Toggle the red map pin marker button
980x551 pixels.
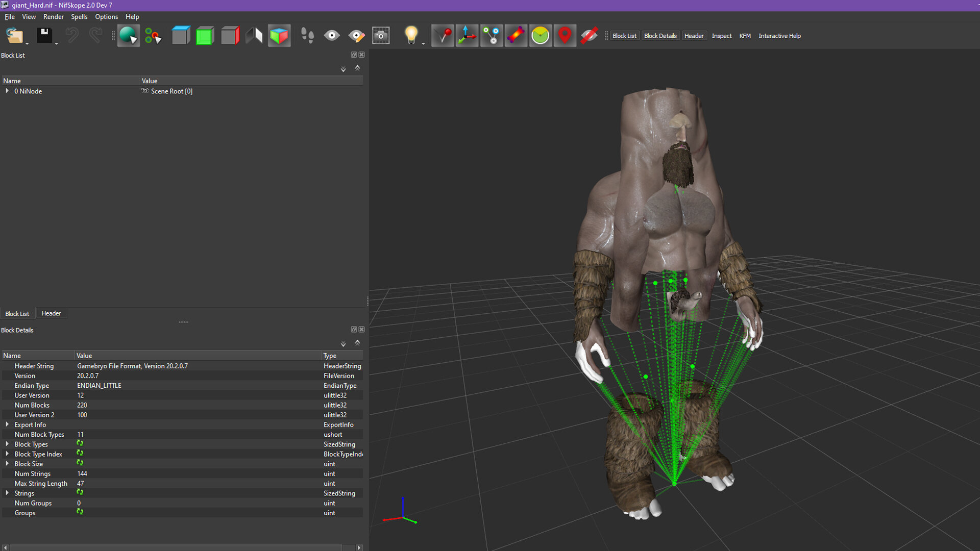pos(565,36)
